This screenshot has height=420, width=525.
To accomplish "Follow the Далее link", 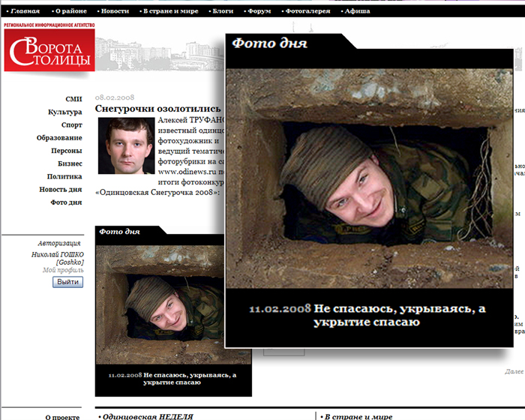I will pyautogui.click(x=514, y=371).
